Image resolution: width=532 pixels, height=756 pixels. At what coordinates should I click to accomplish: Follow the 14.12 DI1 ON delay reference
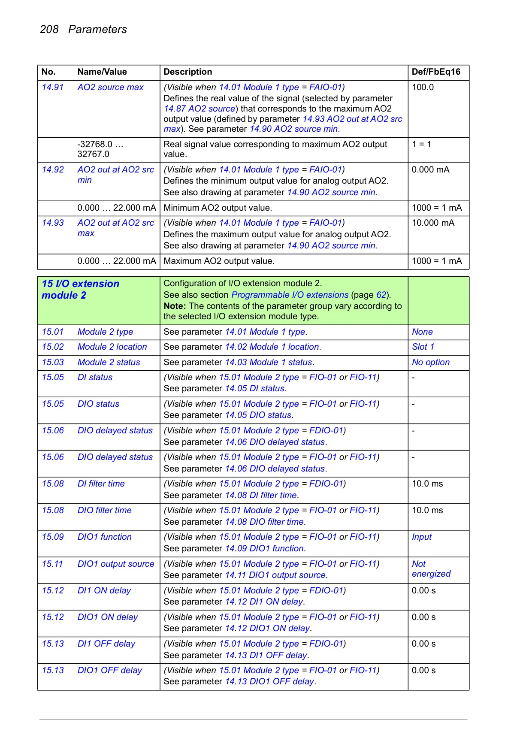click(264, 602)
